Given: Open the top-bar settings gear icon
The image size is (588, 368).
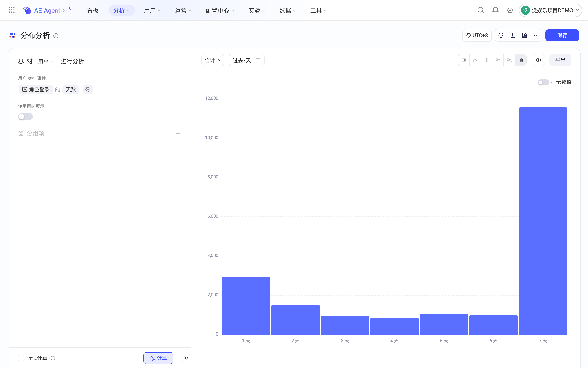Looking at the screenshot, I should coord(510,10).
